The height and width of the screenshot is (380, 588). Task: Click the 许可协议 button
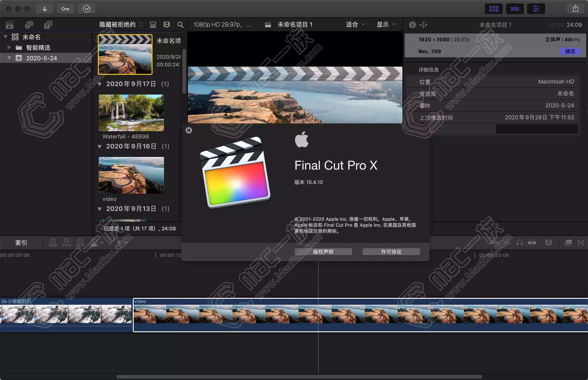point(391,252)
